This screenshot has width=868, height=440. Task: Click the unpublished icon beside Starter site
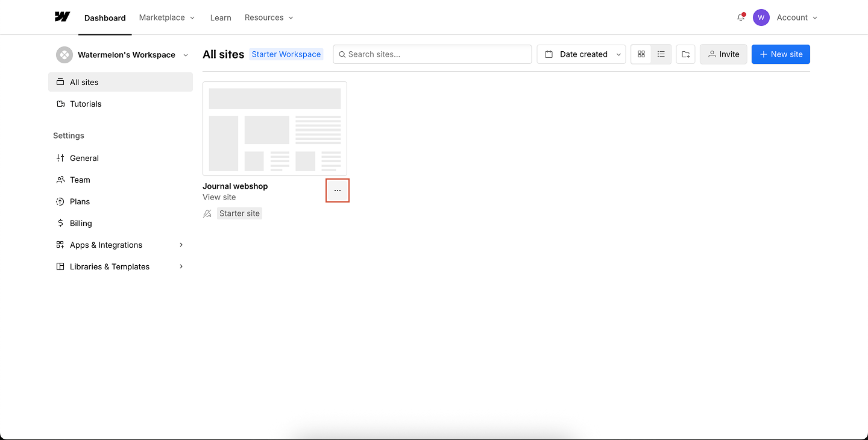207,213
